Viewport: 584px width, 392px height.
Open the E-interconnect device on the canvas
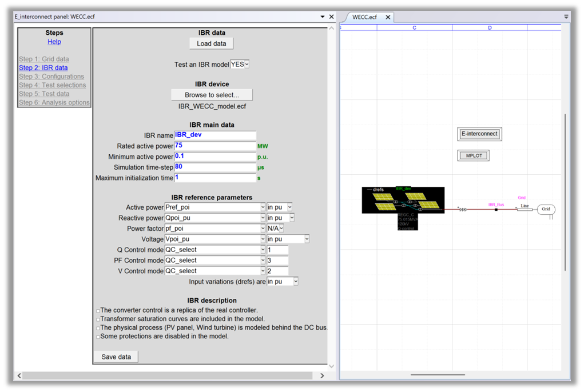[479, 134]
